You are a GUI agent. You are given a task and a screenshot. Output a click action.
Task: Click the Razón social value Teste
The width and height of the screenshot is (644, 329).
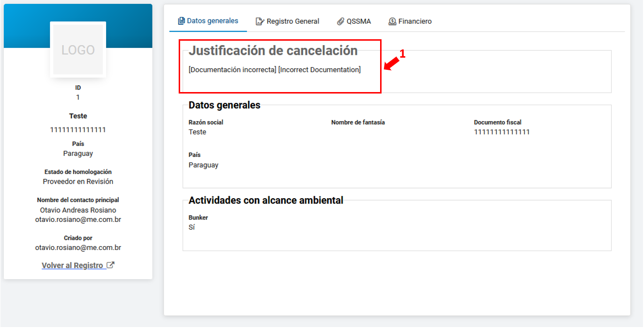point(197,132)
